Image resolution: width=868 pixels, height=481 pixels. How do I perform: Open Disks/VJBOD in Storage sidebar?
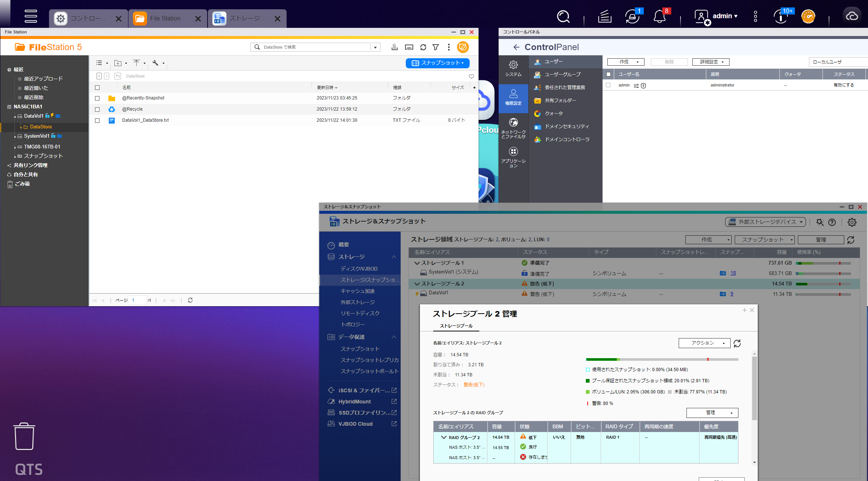[x=359, y=269]
